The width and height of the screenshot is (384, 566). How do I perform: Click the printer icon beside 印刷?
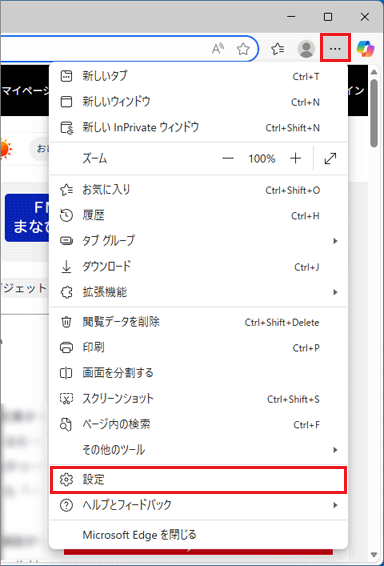(x=66, y=348)
